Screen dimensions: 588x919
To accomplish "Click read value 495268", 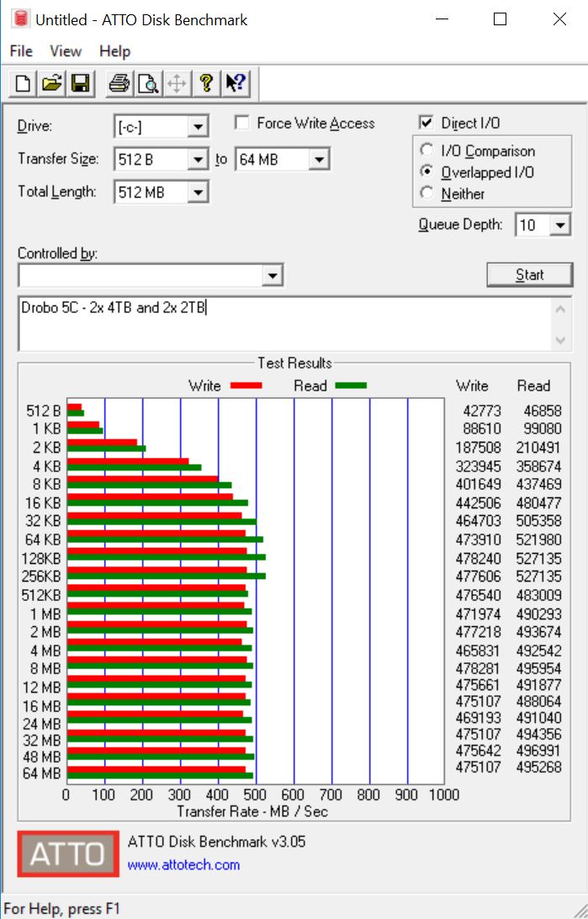I will [x=538, y=767].
